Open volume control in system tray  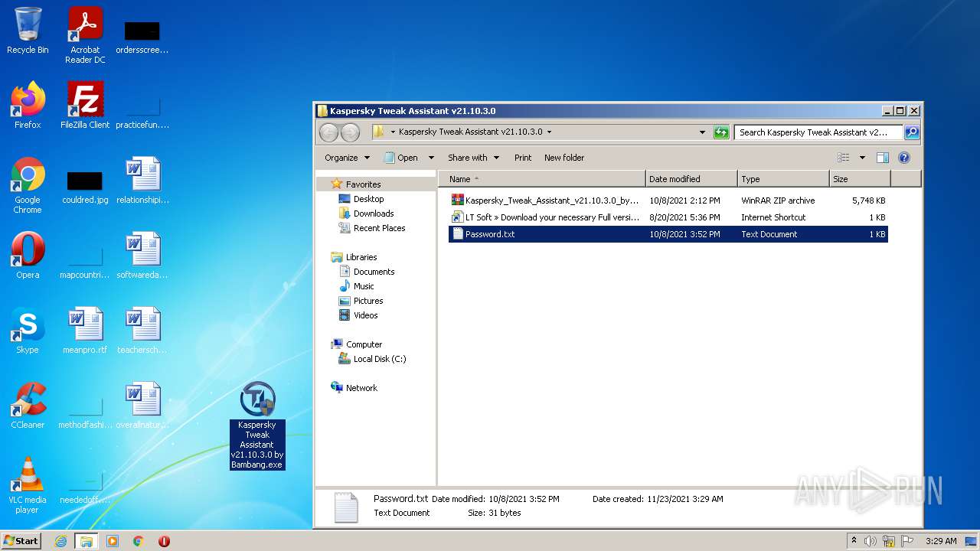pos(871,541)
